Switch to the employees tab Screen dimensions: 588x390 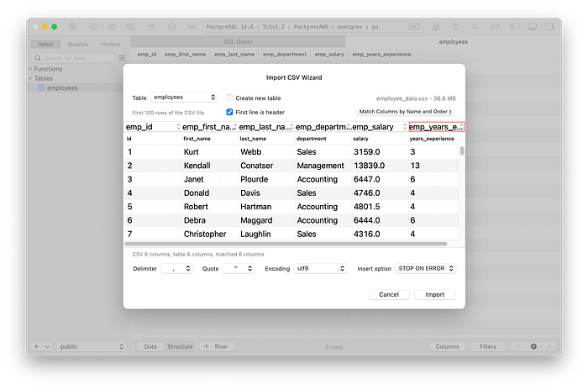(x=453, y=42)
